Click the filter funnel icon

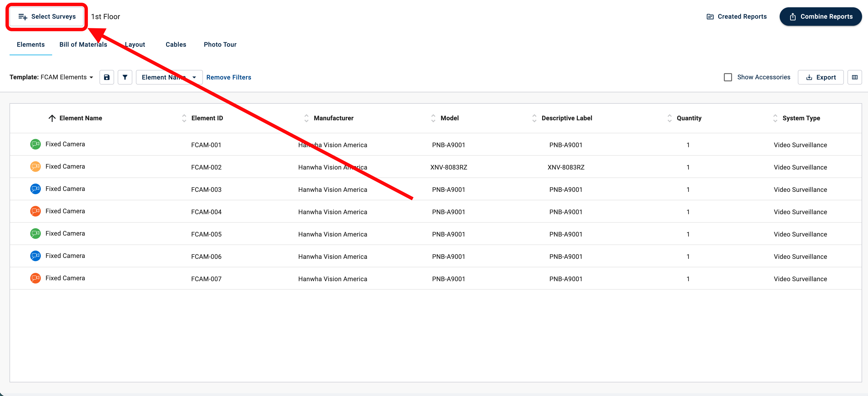(x=125, y=77)
